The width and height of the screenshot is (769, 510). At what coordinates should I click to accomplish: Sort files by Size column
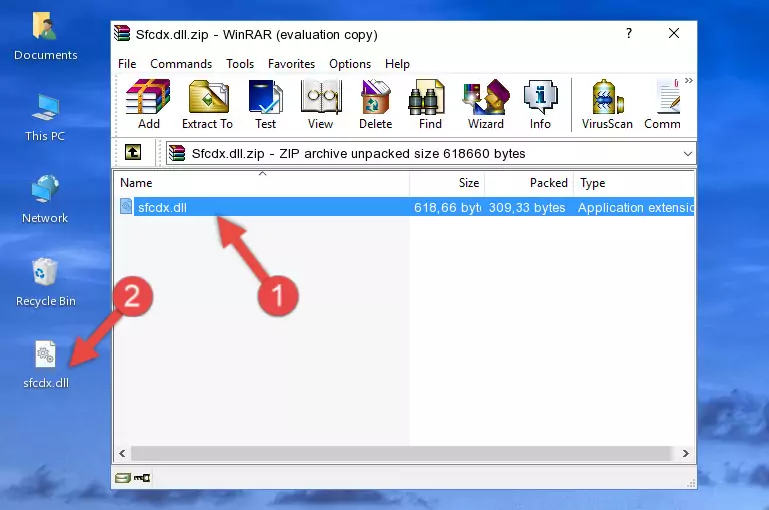pyautogui.click(x=447, y=183)
